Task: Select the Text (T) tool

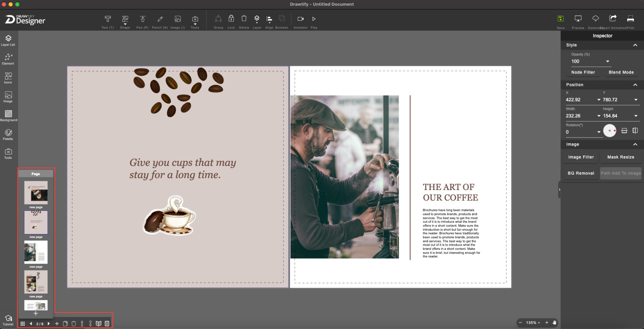Action: (108, 22)
